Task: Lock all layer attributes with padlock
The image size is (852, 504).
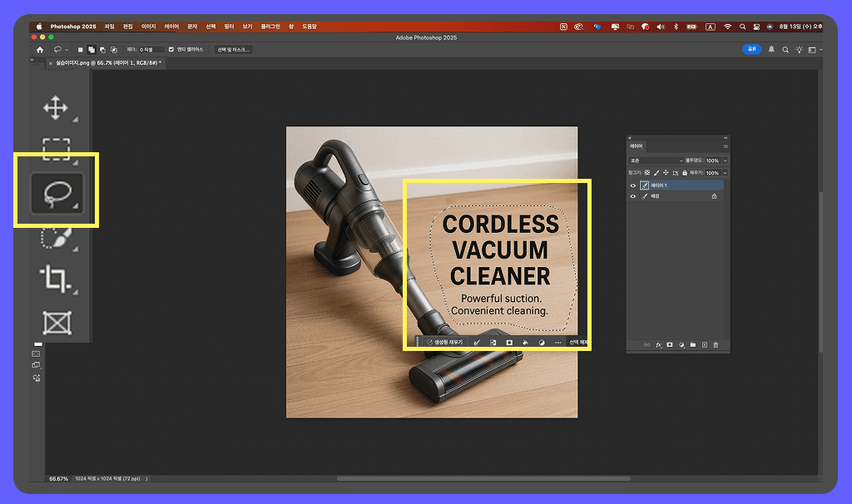Action: coord(685,173)
